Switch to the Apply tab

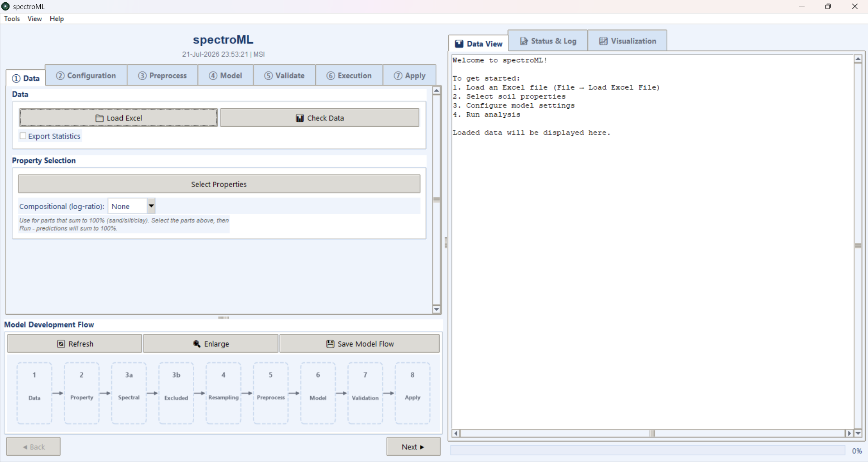pyautogui.click(x=409, y=76)
